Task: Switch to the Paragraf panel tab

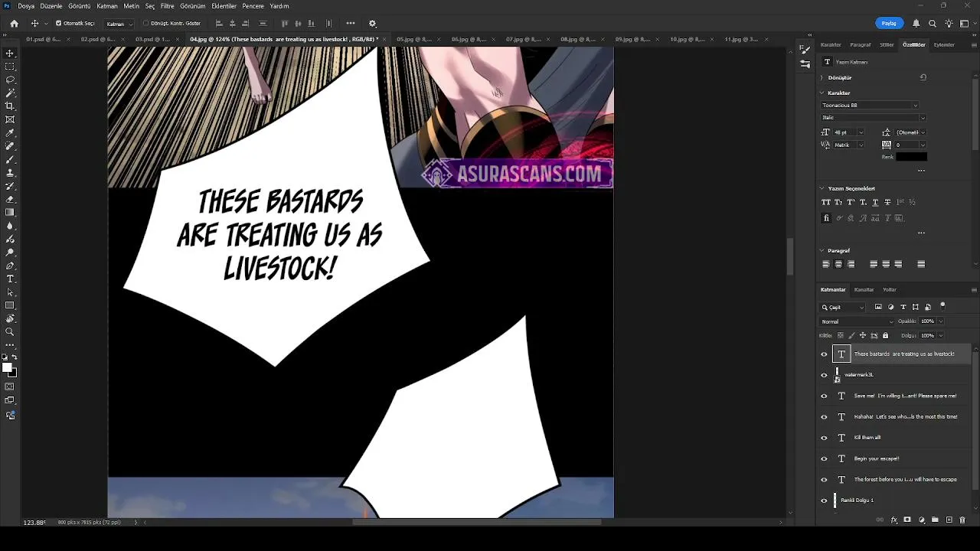Action: click(x=860, y=45)
